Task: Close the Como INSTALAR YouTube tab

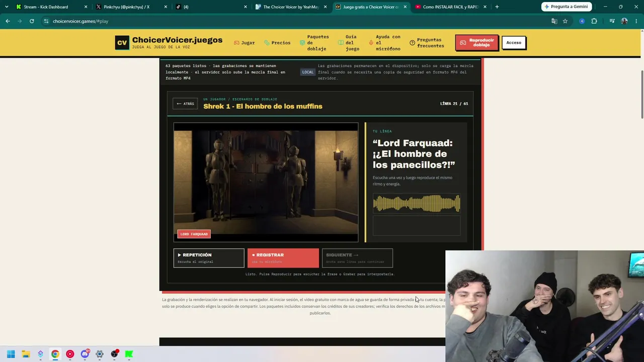Action: 485,7
